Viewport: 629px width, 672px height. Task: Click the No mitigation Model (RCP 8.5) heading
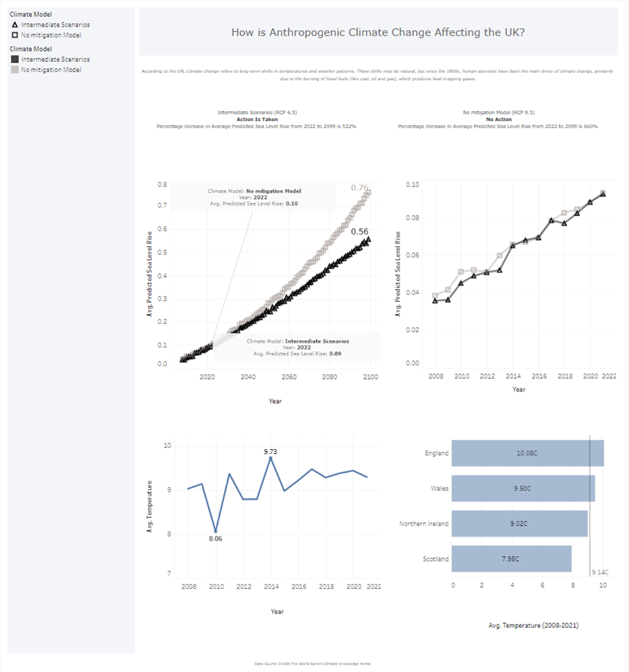pos(499,113)
